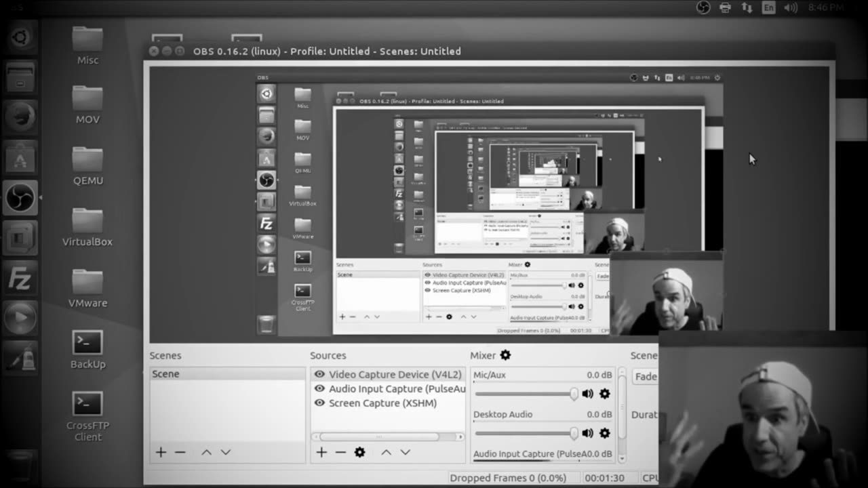Open Mic/Aux channel settings gear
Screen dimensions: 868x488
pyautogui.click(x=605, y=394)
